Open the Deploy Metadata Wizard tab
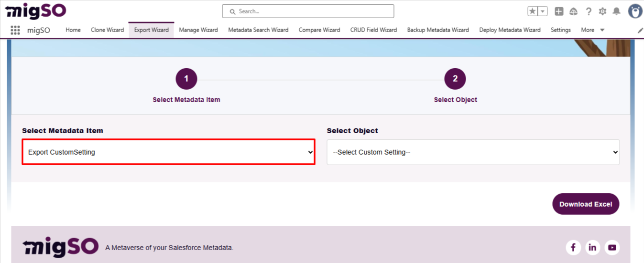Image resolution: width=644 pixels, height=263 pixels. pyautogui.click(x=510, y=30)
